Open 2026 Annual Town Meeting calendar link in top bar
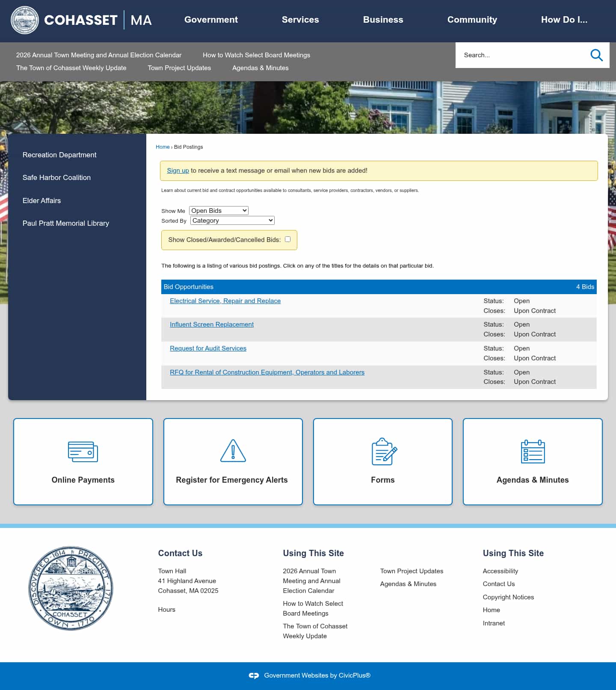This screenshot has height=690, width=616. (99, 55)
